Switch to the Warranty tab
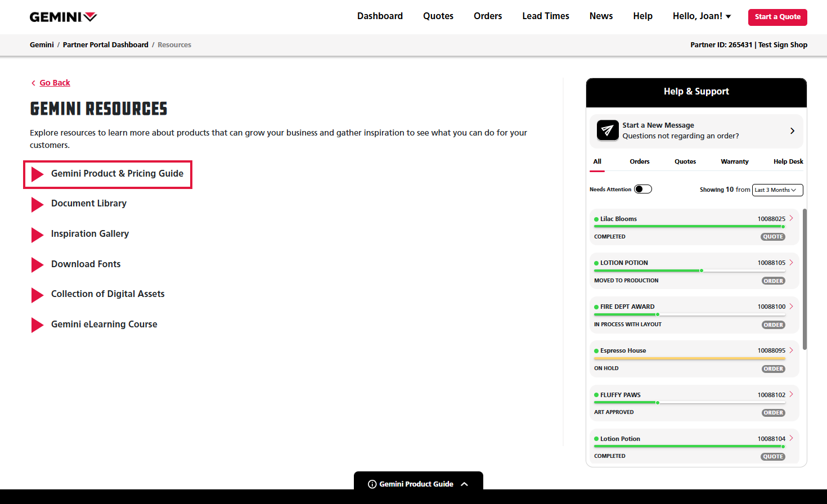 [x=734, y=161]
